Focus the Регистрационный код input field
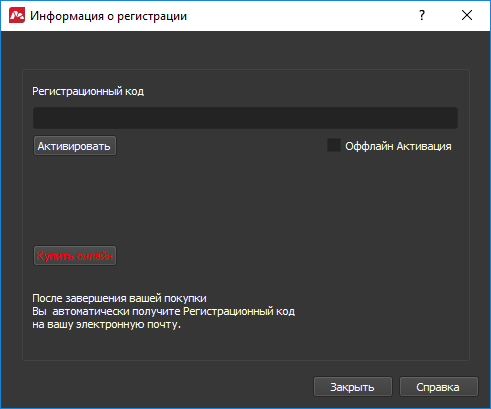 [x=245, y=118]
